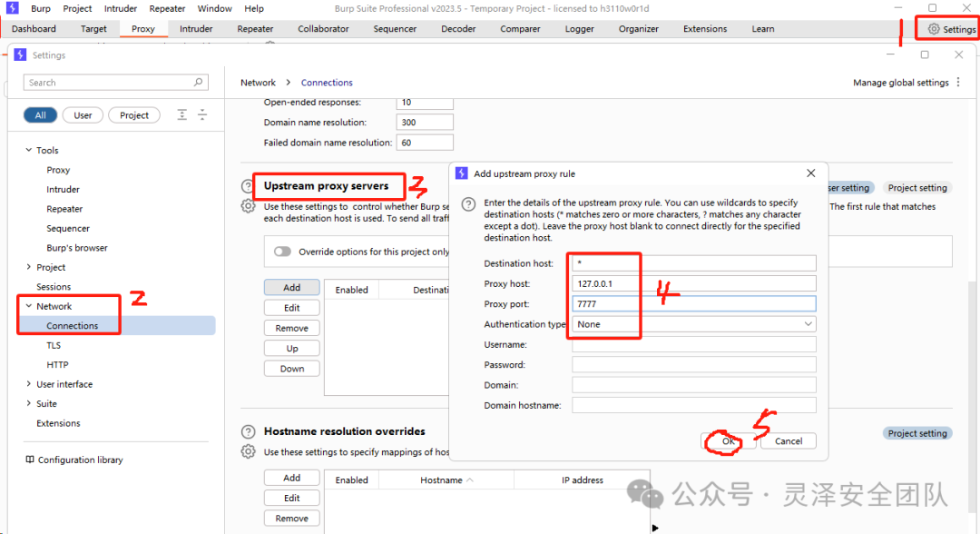Switch to the Sequencer tab
The image size is (980, 534).
pos(395,29)
